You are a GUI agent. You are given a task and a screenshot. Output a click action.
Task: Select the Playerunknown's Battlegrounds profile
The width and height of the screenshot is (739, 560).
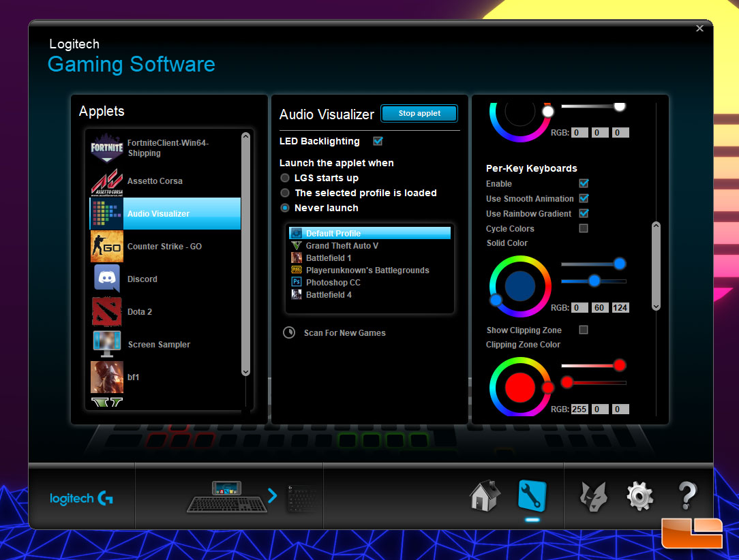[370, 270]
